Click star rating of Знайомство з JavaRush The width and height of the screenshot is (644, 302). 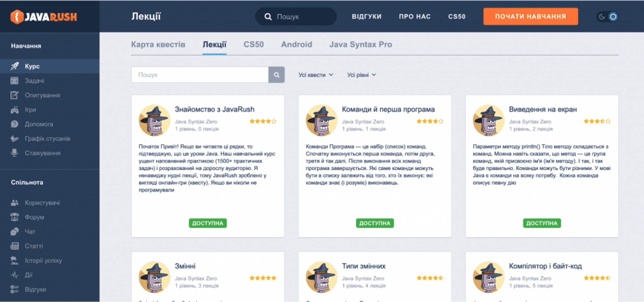click(263, 121)
